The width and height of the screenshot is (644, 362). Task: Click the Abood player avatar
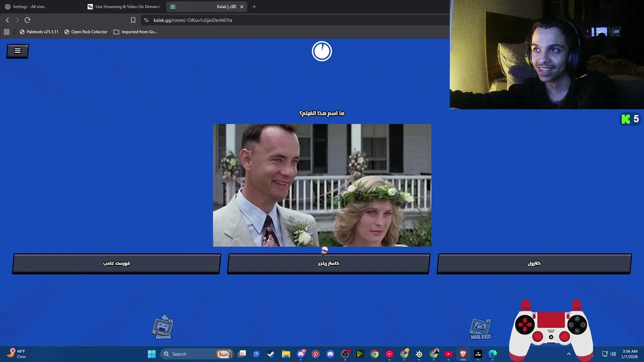pyautogui.click(x=163, y=327)
